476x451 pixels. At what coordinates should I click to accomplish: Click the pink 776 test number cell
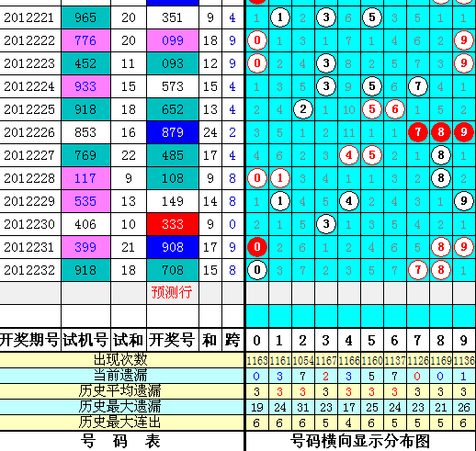(85, 40)
